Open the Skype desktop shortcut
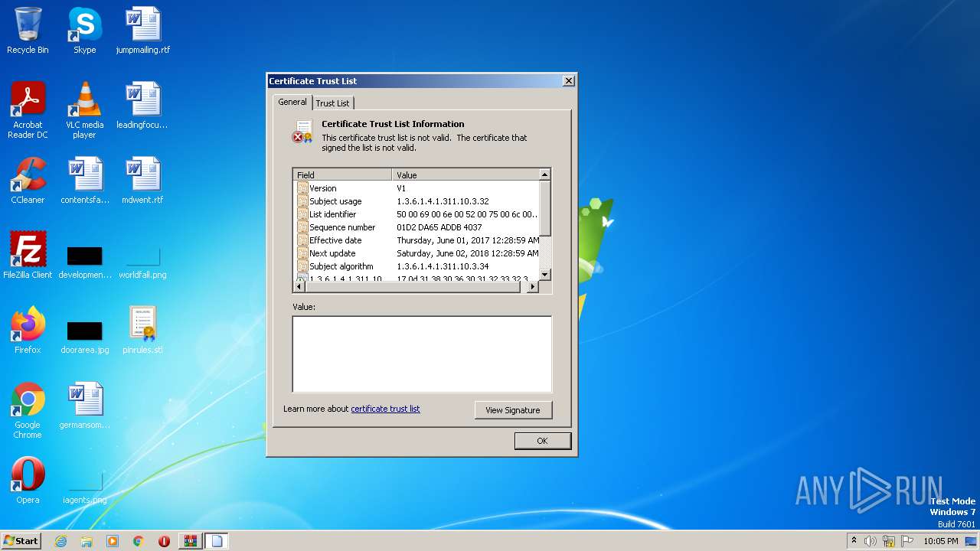Image resolution: width=980 pixels, height=551 pixels. pyautogui.click(x=84, y=31)
